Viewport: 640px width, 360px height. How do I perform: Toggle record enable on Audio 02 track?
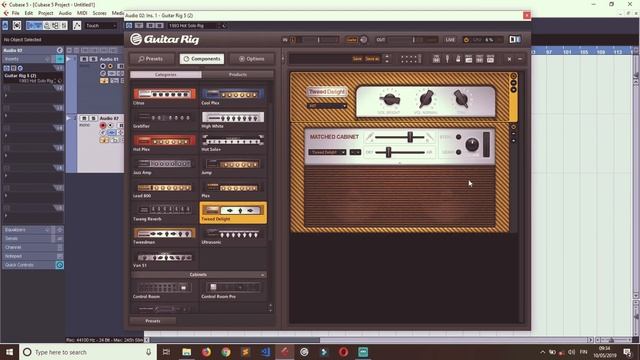click(x=103, y=125)
